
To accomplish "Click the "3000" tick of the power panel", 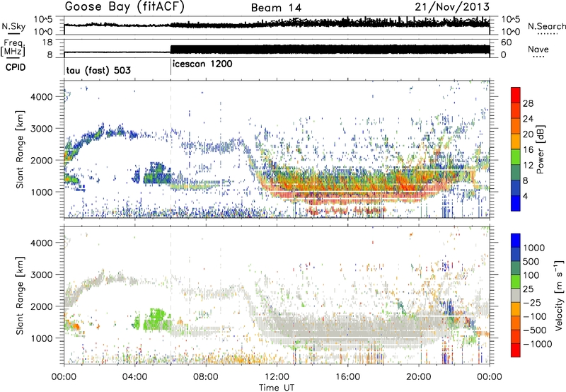I will [x=41, y=129].
